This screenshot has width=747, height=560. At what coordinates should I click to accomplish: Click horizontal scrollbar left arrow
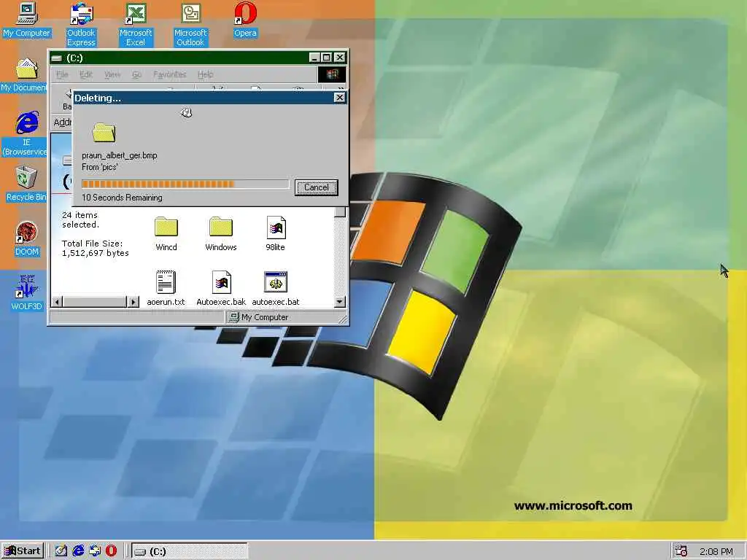57,301
